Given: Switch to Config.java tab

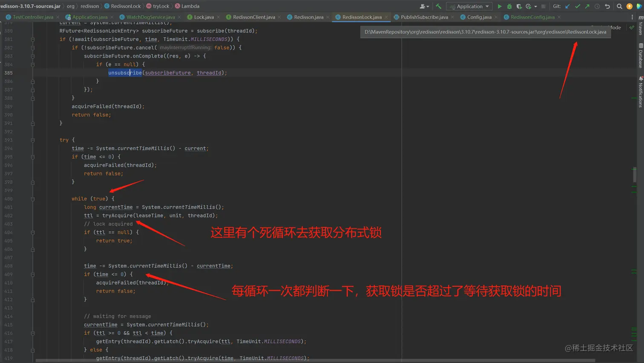Looking at the screenshot, I should 479,17.
